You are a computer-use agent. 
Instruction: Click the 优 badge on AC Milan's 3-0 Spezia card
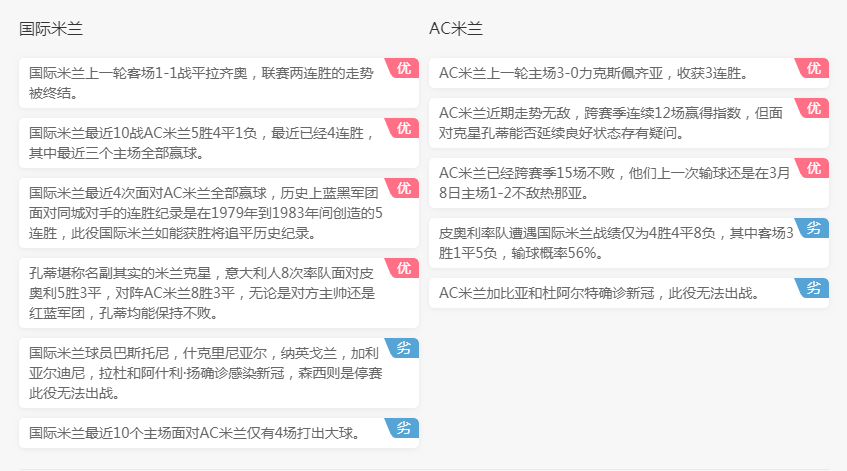click(813, 68)
